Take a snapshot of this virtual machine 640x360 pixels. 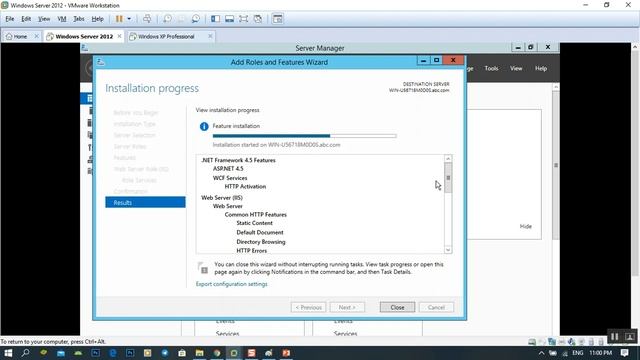167,19
